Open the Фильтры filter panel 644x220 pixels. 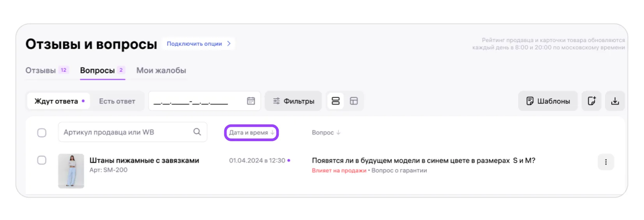(293, 101)
